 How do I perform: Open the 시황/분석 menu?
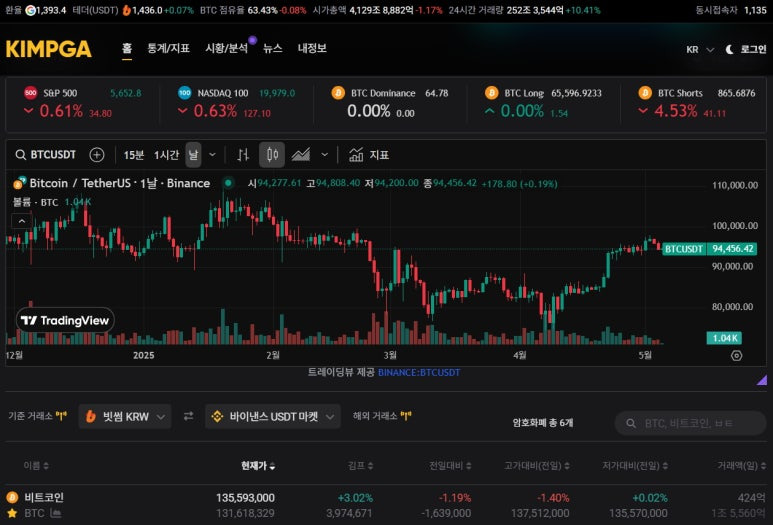pyautogui.click(x=226, y=48)
